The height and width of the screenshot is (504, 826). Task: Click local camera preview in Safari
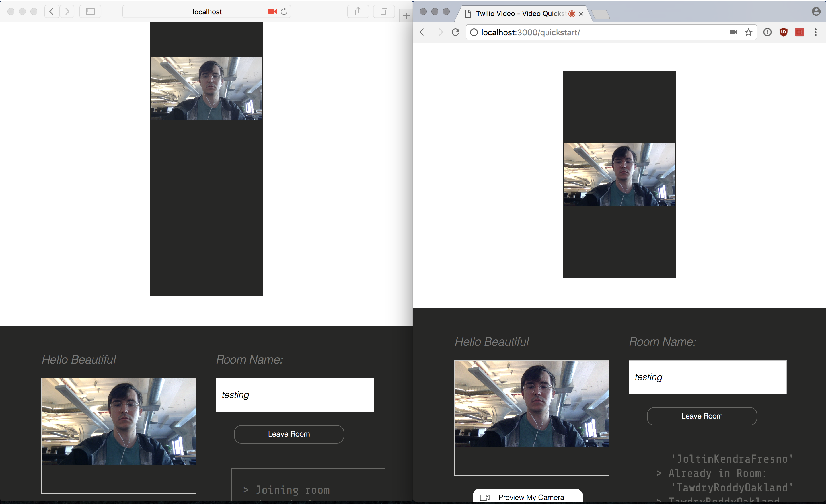point(119,421)
